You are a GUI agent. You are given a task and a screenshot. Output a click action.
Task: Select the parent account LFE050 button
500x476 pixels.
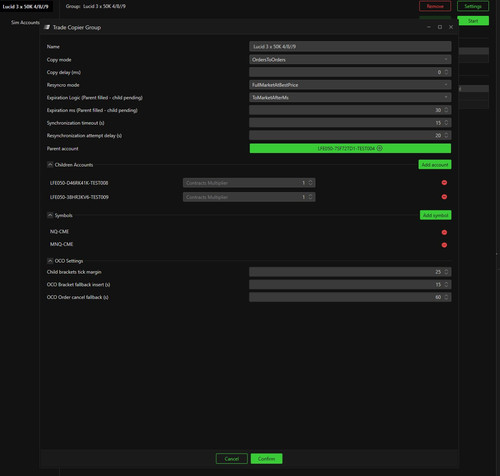point(350,148)
